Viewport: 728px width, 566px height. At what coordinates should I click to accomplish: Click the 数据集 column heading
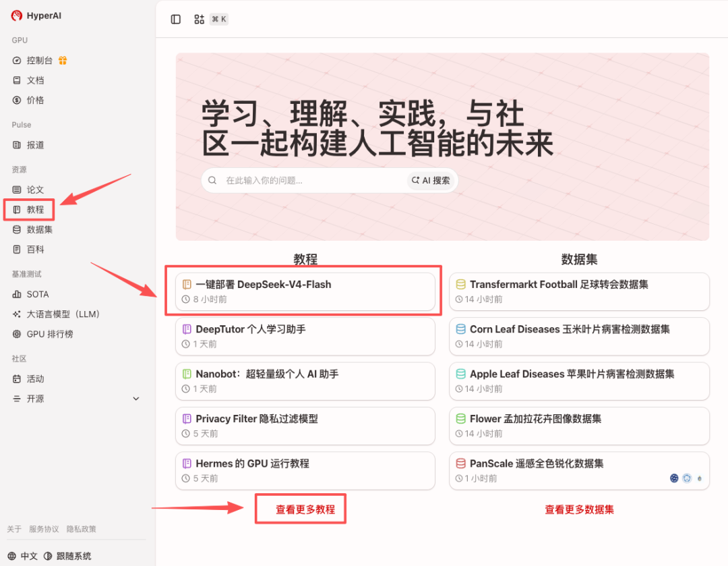579,259
